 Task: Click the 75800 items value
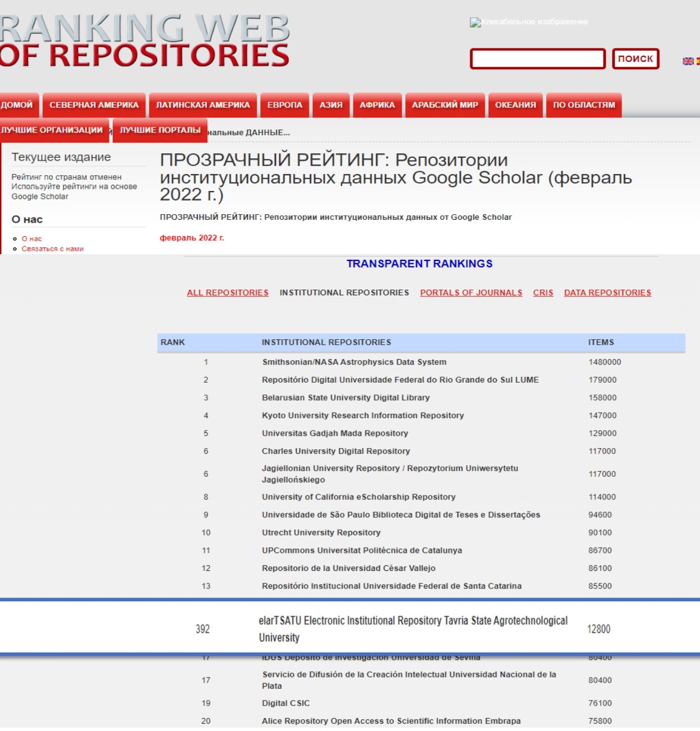(x=600, y=721)
